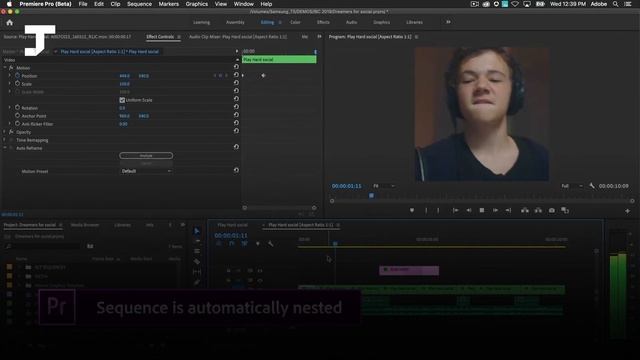Toggle the Motion fx effect switch
Image resolution: width=640 pixels, height=360 pixels.
click(11, 67)
